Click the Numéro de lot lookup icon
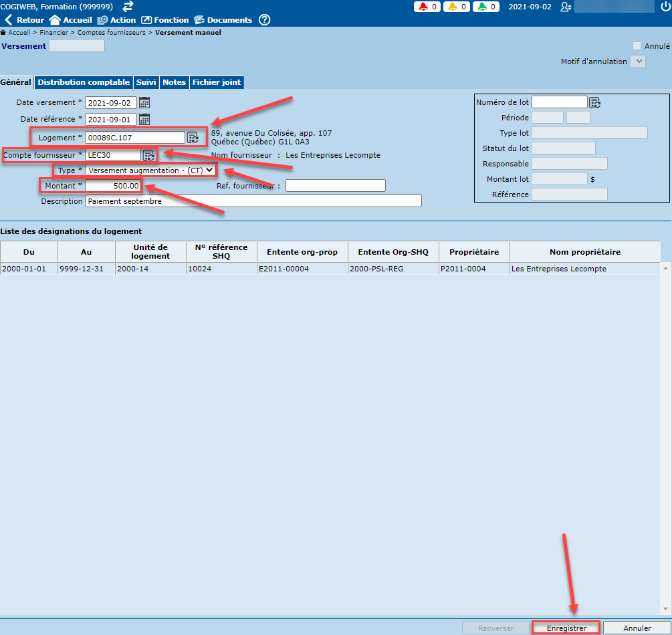 pos(594,102)
